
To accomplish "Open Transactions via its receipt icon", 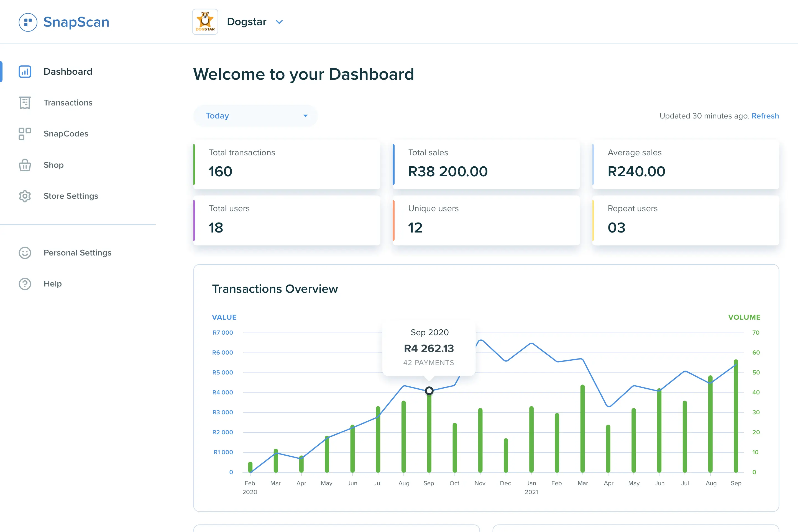I will click(24, 103).
